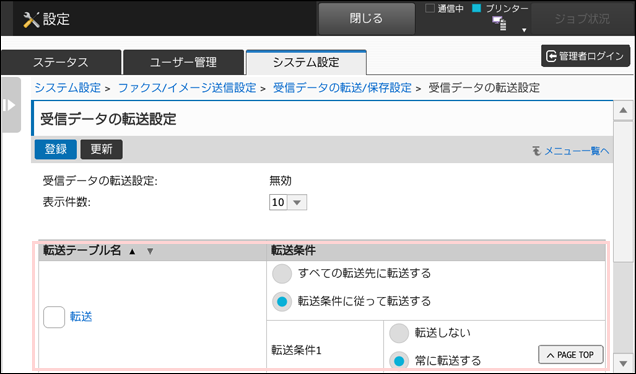Sort 転送テーブル名 ascending arrow

(132, 251)
